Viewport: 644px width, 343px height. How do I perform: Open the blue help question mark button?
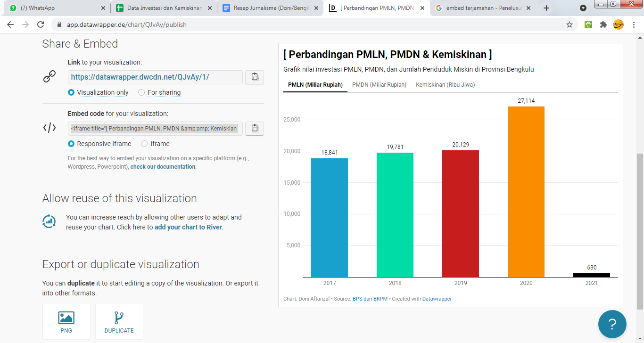coord(612,324)
